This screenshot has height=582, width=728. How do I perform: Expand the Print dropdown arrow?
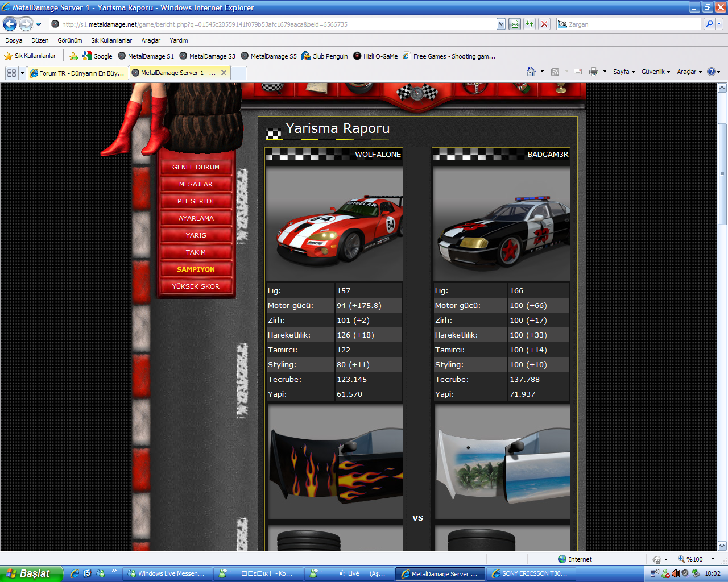(605, 72)
